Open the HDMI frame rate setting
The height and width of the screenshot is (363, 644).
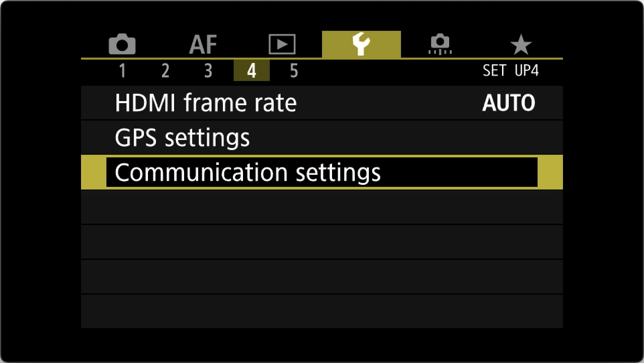(322, 102)
